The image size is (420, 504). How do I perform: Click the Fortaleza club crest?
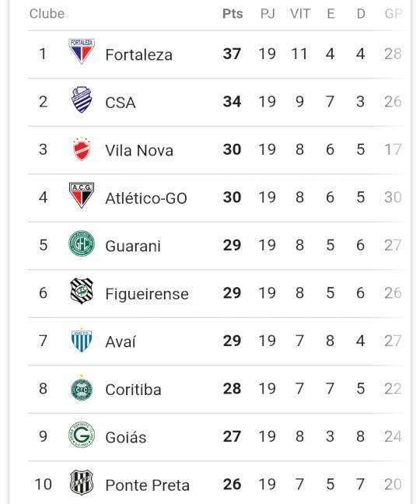[82, 51]
